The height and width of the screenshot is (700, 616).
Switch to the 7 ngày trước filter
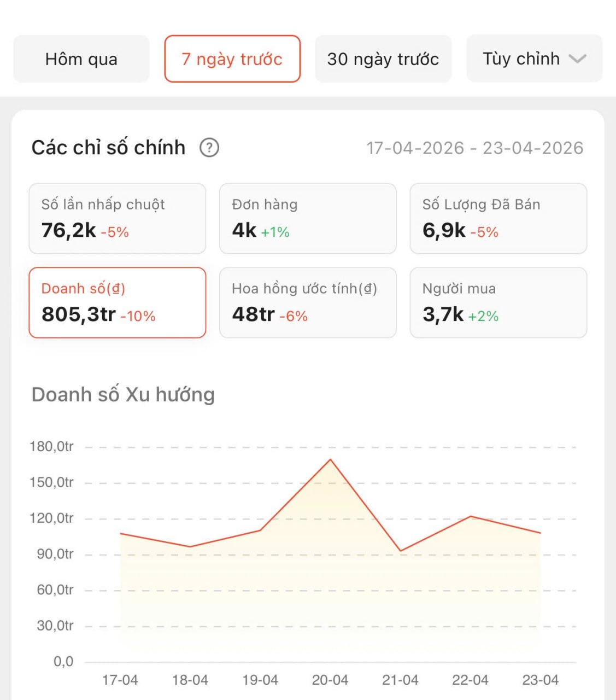pyautogui.click(x=232, y=59)
